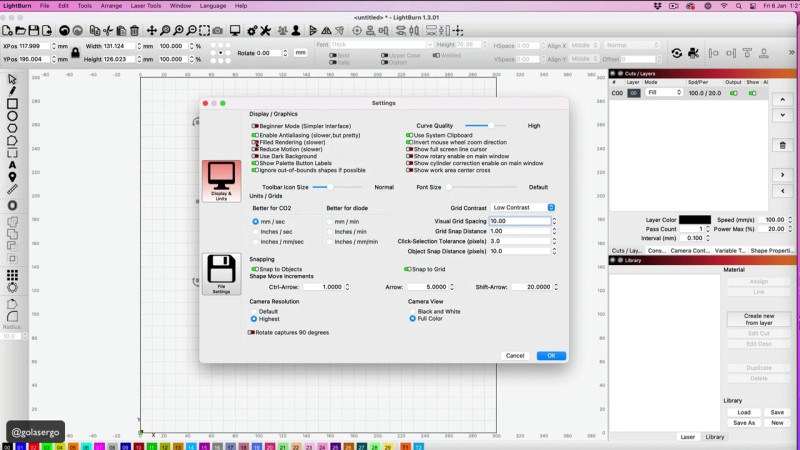Choose the Create Text tool

click(12, 165)
